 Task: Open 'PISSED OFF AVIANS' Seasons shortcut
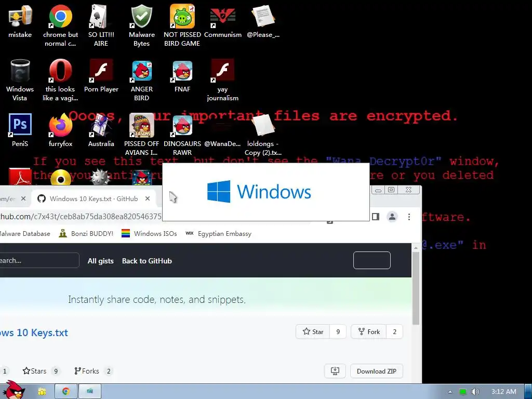point(141,135)
